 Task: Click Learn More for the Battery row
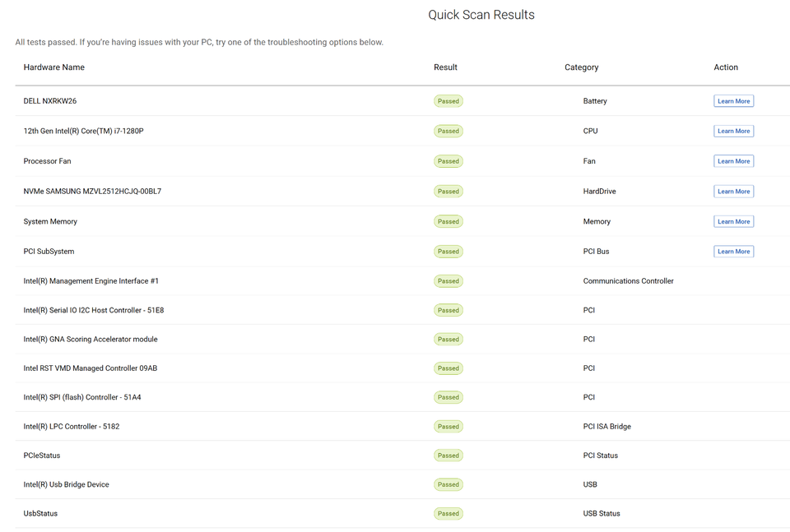[733, 101]
